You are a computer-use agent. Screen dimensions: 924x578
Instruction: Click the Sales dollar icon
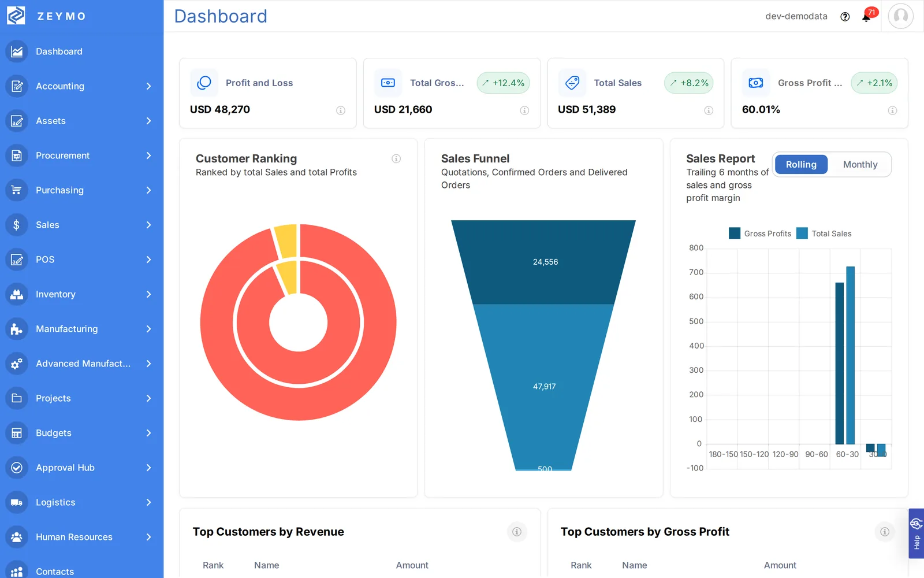point(17,225)
